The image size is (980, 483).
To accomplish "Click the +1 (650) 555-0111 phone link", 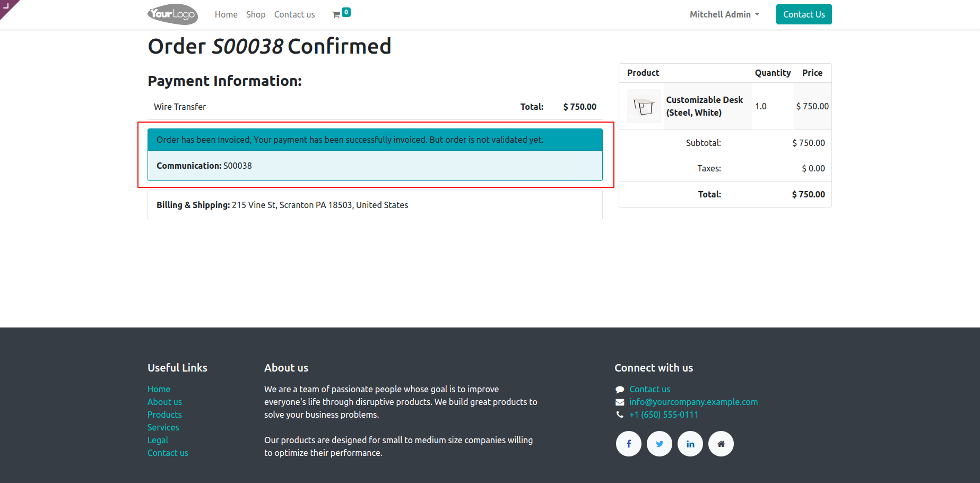I will click(664, 415).
